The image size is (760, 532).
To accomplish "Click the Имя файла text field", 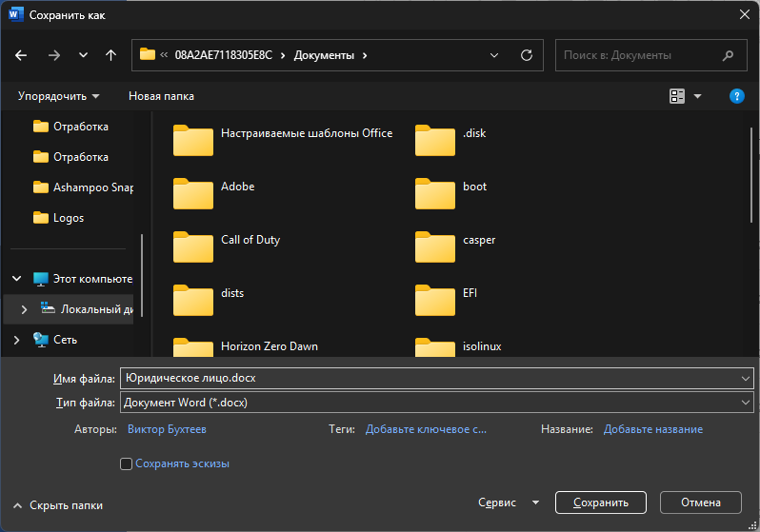I will click(429, 378).
